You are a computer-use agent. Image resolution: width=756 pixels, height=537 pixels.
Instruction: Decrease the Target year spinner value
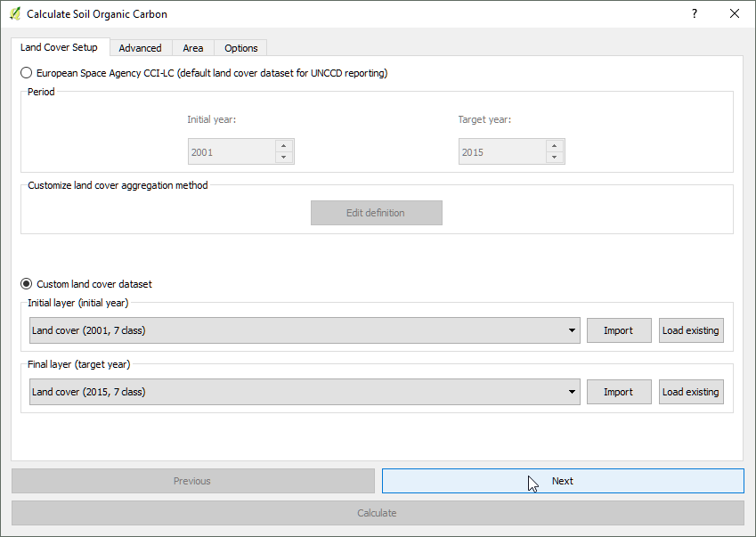[x=555, y=158]
